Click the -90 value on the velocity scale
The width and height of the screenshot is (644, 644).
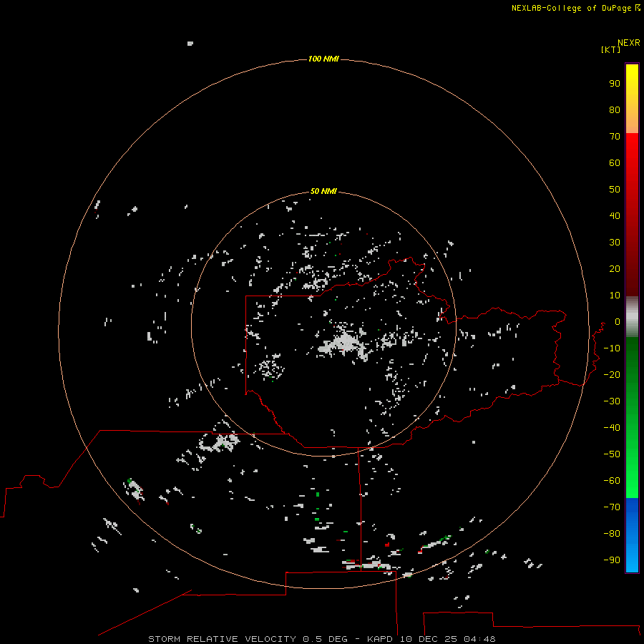point(612,560)
